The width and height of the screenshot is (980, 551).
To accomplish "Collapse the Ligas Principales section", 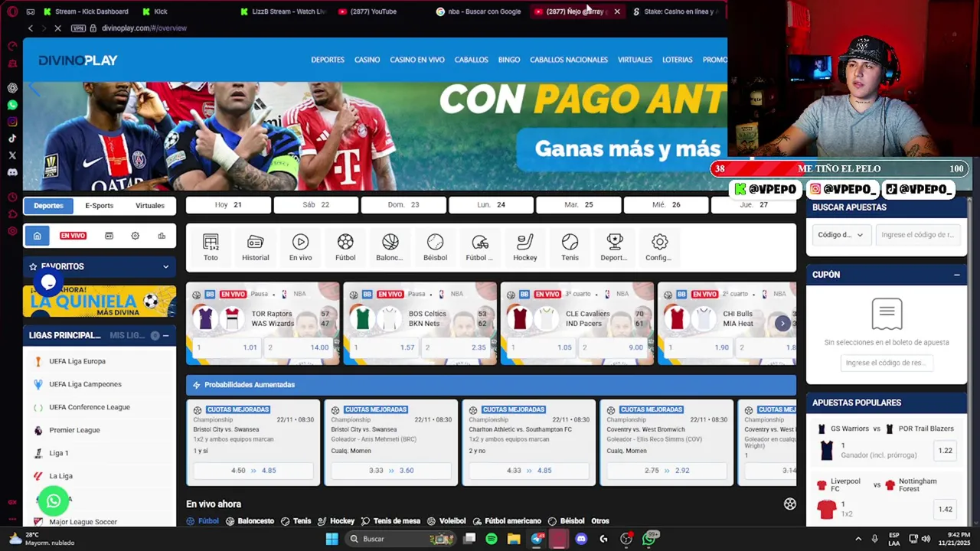I will (165, 335).
